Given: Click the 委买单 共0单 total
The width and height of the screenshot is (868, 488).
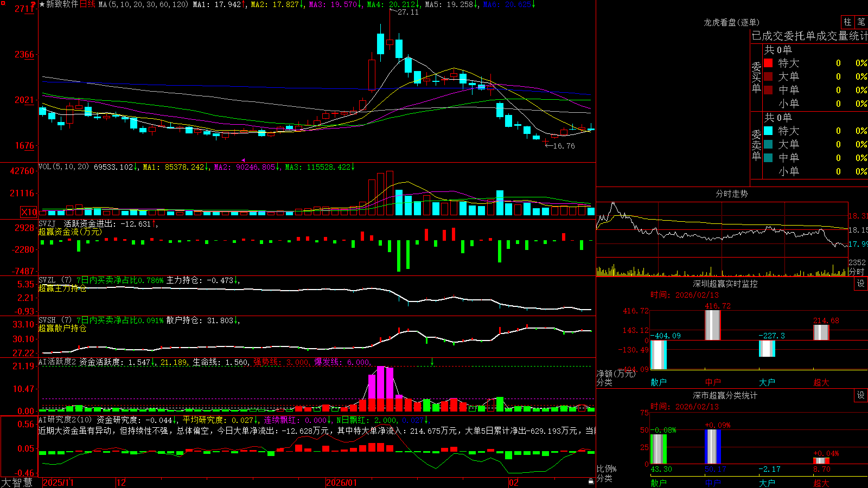Looking at the screenshot, I should [x=778, y=49].
